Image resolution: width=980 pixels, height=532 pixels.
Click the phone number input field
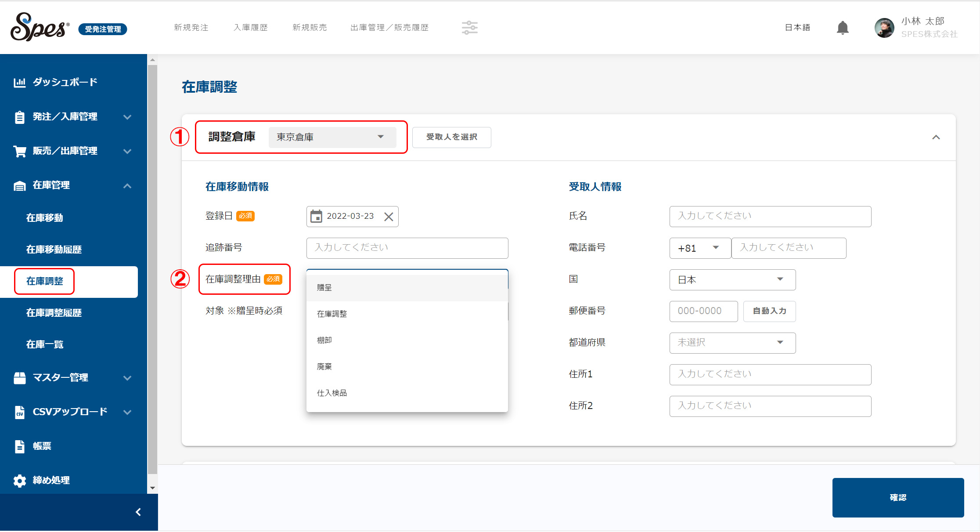(789, 248)
